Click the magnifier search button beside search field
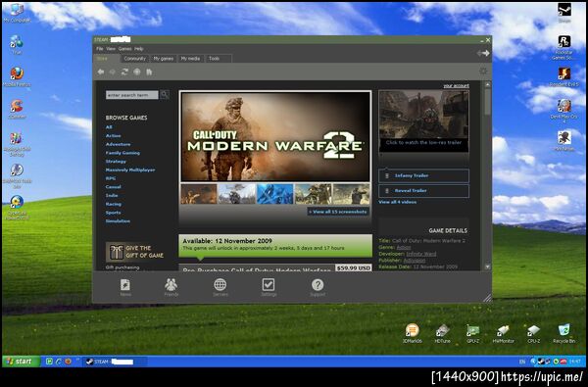Image resolution: width=588 pixels, height=387 pixels. [165, 95]
